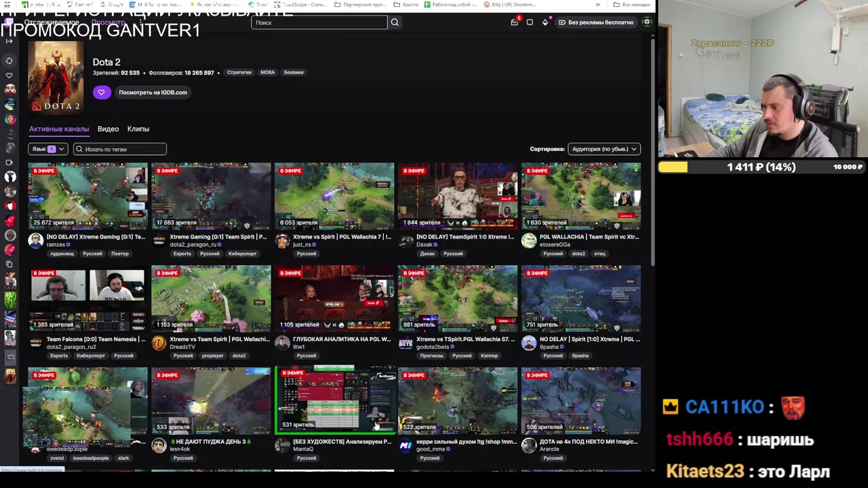Click good_mma channel avatar

pos(406,445)
